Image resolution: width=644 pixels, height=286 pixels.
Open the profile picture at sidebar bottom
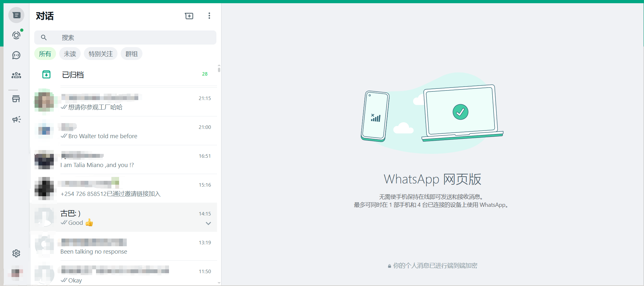click(16, 273)
